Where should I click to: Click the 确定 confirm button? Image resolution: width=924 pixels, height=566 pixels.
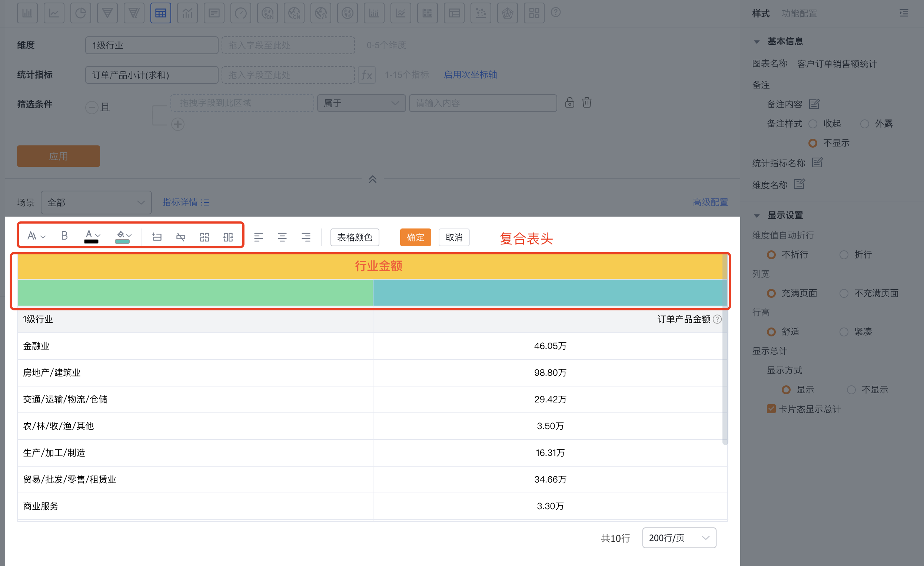[x=415, y=237]
